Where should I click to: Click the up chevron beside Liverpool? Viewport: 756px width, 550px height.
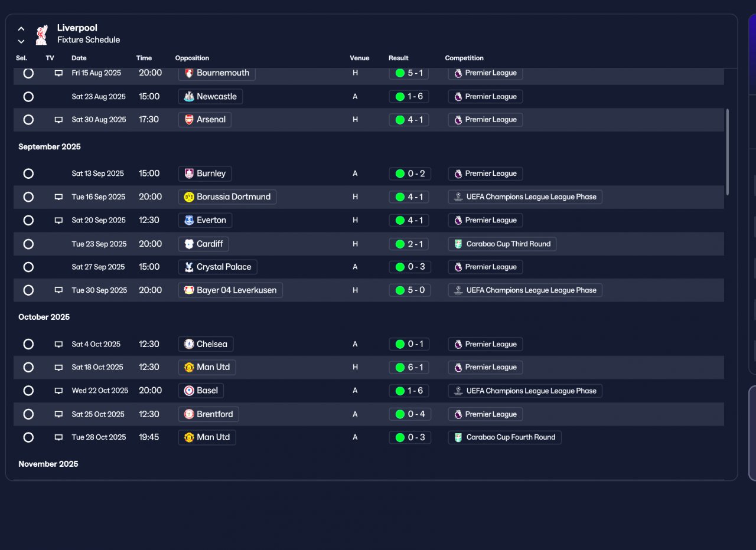[21, 28]
